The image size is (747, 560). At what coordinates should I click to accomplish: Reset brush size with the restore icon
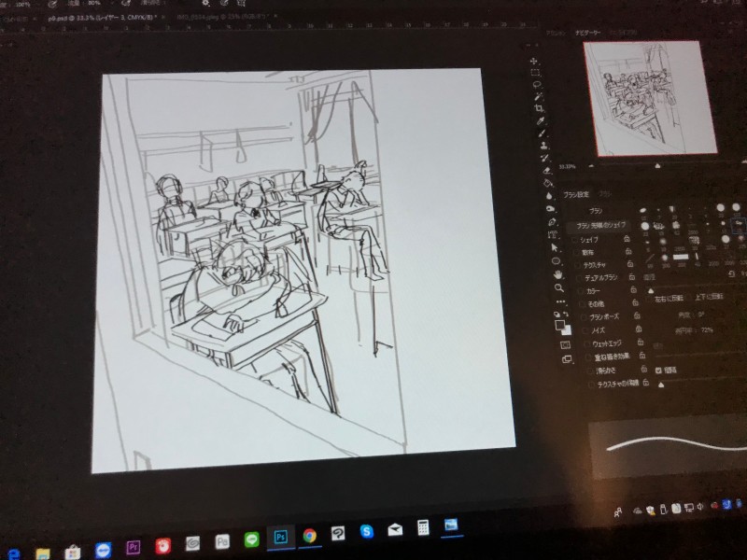click(x=733, y=273)
